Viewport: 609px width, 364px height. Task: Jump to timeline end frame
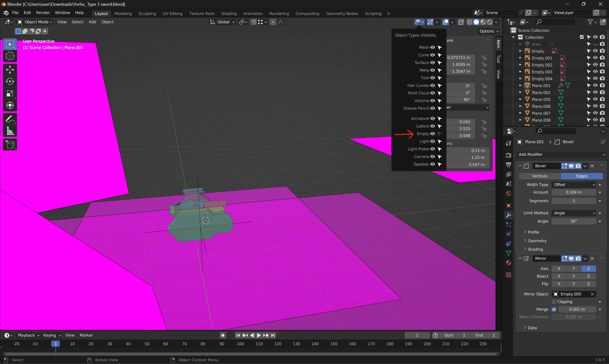tap(273, 335)
